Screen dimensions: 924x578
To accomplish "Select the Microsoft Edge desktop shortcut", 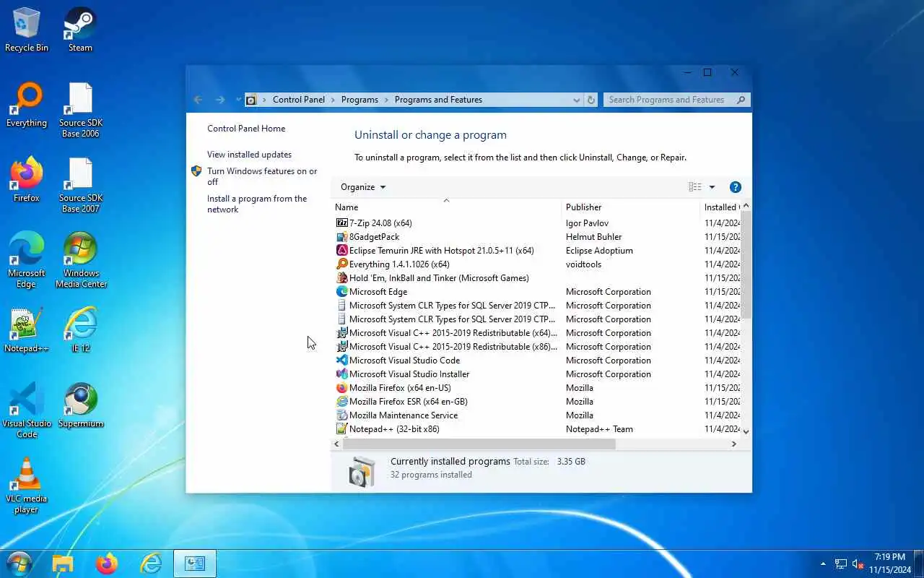I will point(27,261).
